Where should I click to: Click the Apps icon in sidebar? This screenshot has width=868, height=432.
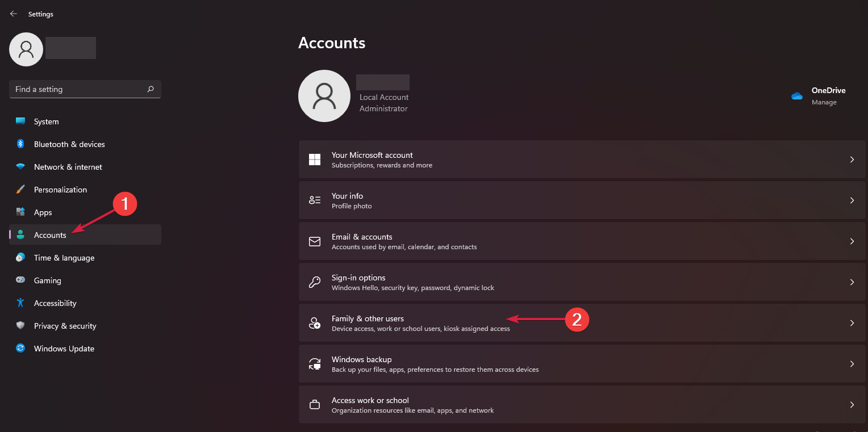[20, 212]
